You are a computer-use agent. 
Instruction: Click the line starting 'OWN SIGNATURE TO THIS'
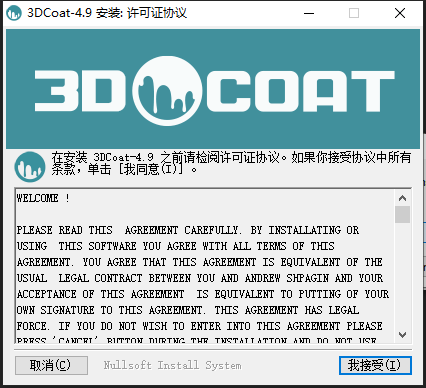pos(188,310)
